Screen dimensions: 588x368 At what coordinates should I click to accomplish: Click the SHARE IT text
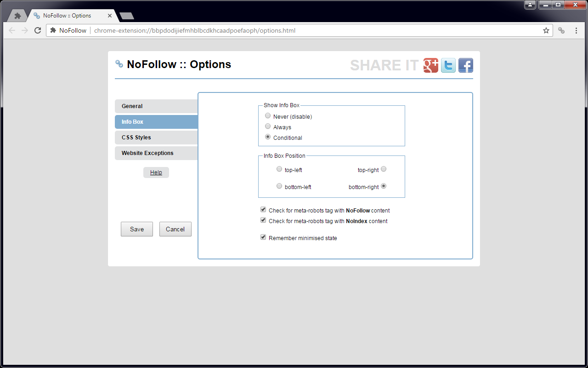[x=384, y=65]
